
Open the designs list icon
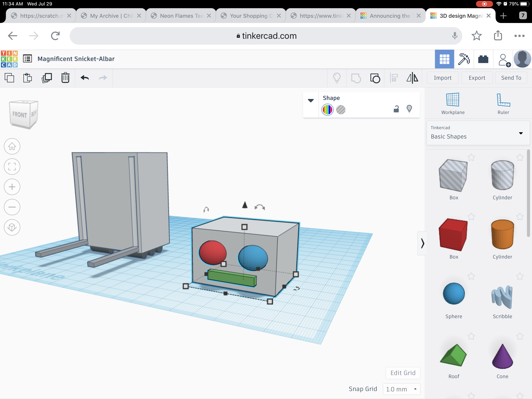(27, 59)
